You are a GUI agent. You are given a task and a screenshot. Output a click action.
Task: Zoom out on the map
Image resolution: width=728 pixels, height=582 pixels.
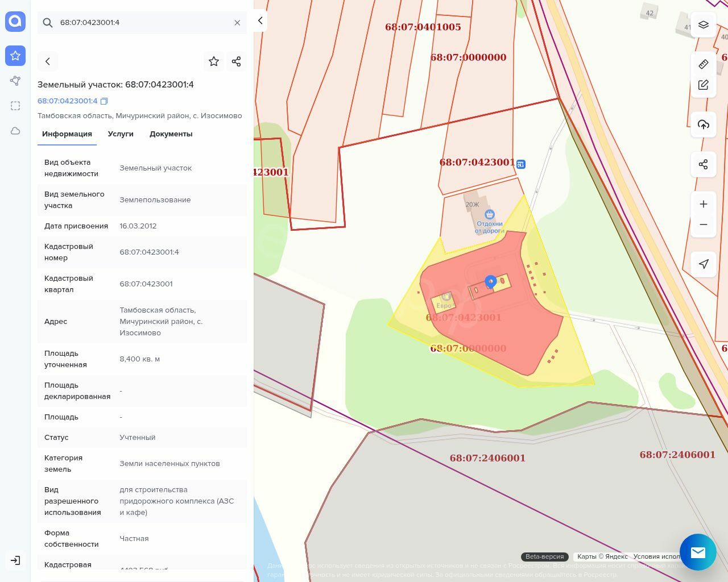pyautogui.click(x=704, y=225)
